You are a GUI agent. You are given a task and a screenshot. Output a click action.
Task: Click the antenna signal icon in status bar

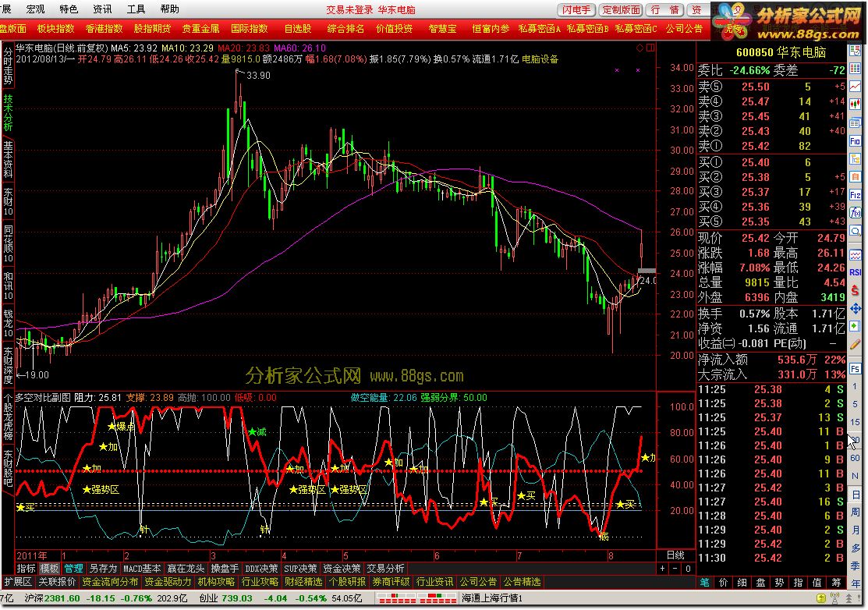coord(836,598)
